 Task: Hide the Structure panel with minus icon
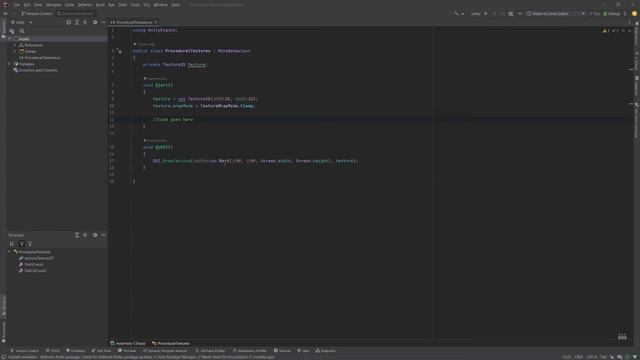pos(103,235)
